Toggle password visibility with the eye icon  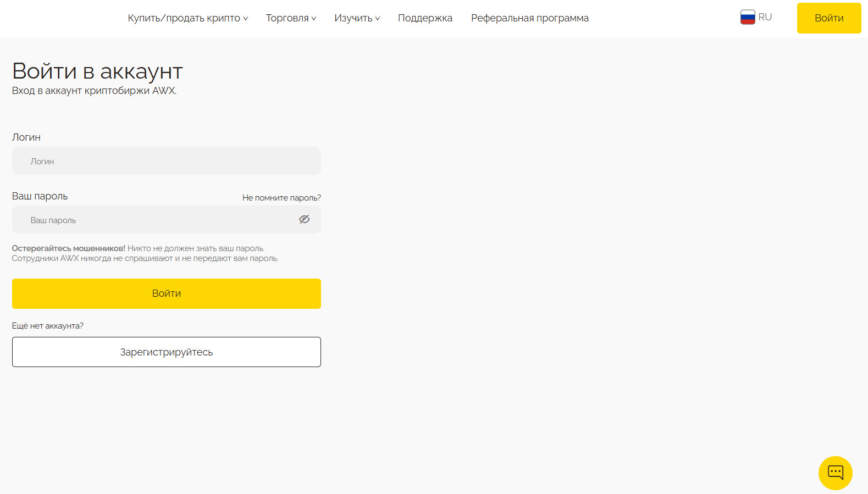(304, 220)
